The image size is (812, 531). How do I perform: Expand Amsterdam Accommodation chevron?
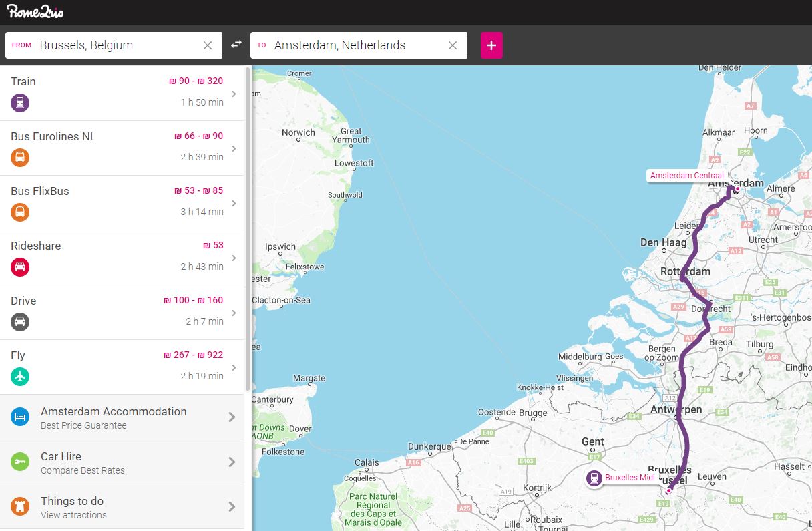click(232, 417)
